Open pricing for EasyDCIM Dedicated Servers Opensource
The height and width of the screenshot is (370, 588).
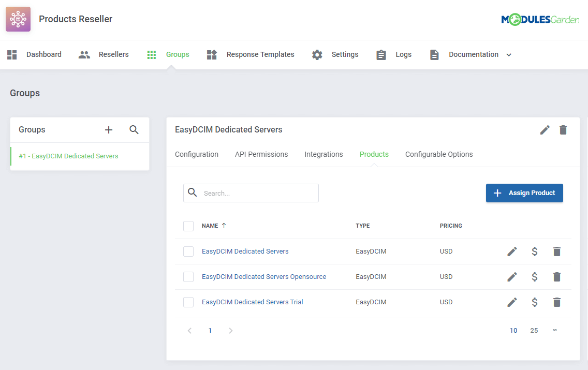535,277
